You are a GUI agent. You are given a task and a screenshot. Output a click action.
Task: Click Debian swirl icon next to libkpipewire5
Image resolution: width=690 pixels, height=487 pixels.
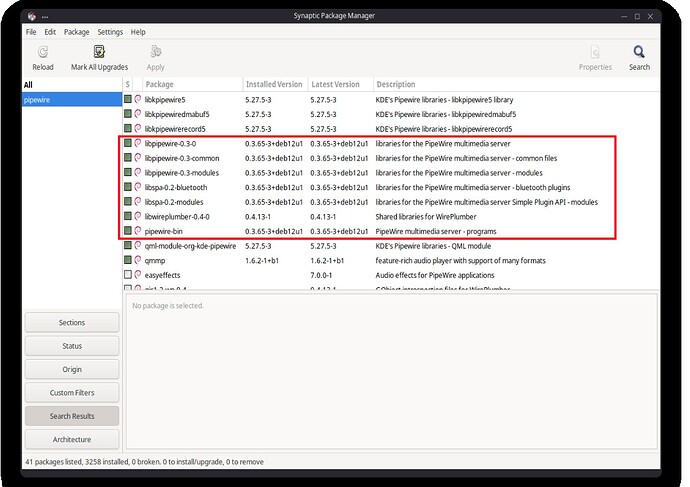(x=138, y=99)
